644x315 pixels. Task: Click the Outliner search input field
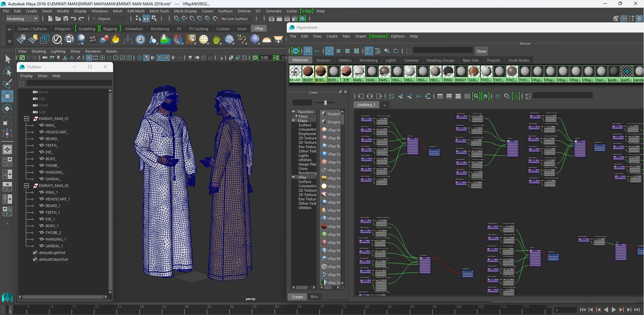[69, 83]
